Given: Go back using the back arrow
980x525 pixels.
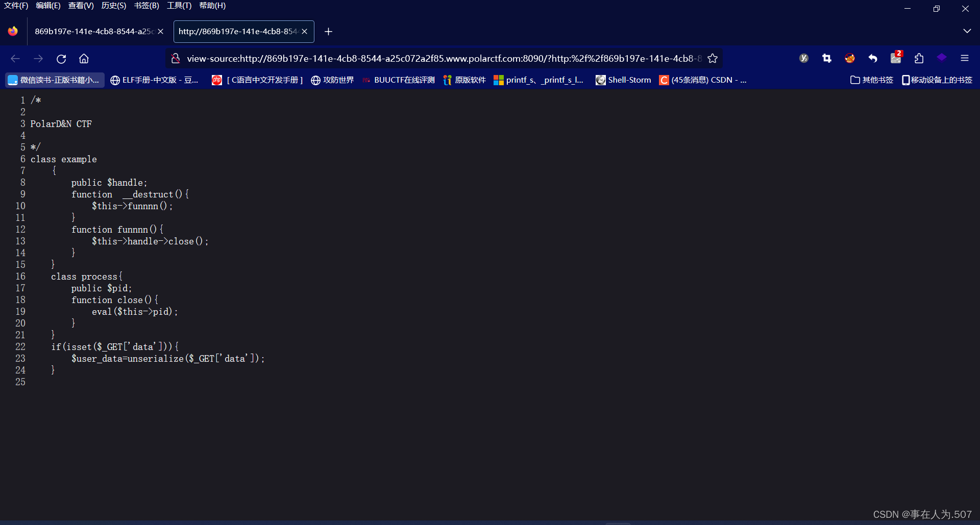Looking at the screenshot, I should point(15,59).
